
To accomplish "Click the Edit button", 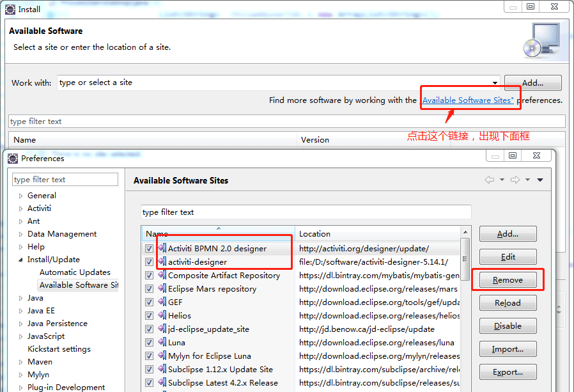I will tap(508, 257).
